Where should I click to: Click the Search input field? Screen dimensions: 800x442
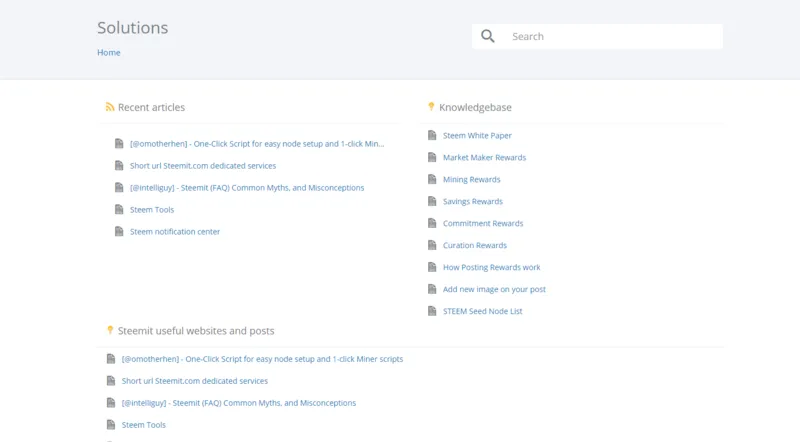pos(597,36)
